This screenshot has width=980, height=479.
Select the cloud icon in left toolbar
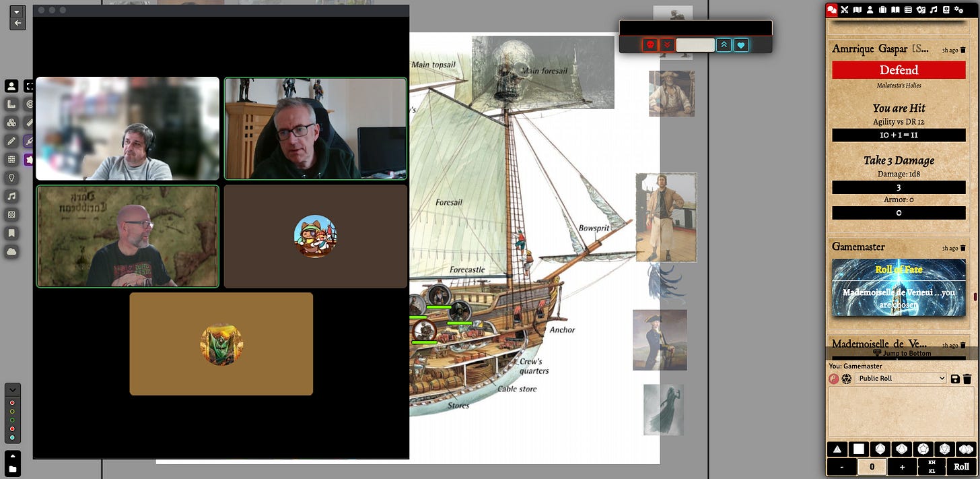[x=11, y=251]
